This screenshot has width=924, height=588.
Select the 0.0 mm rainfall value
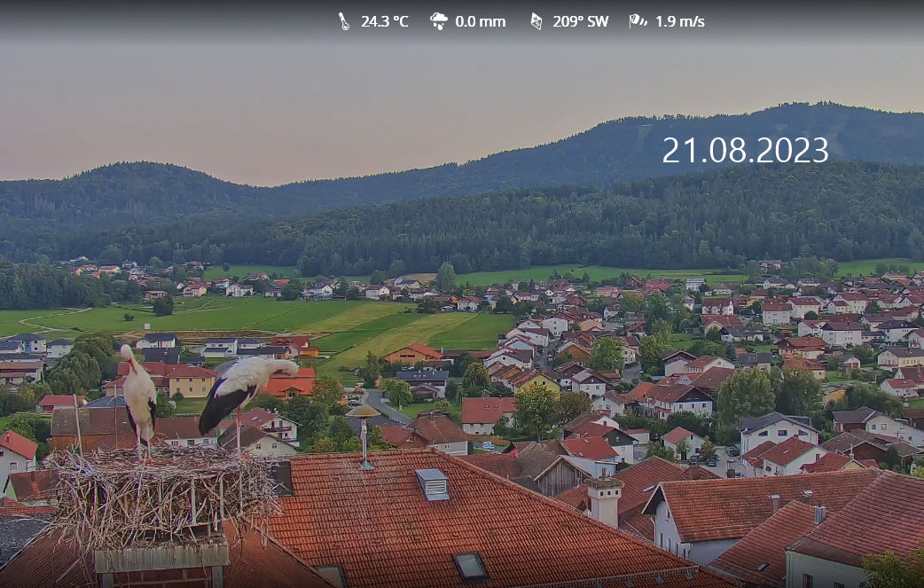coord(481,22)
